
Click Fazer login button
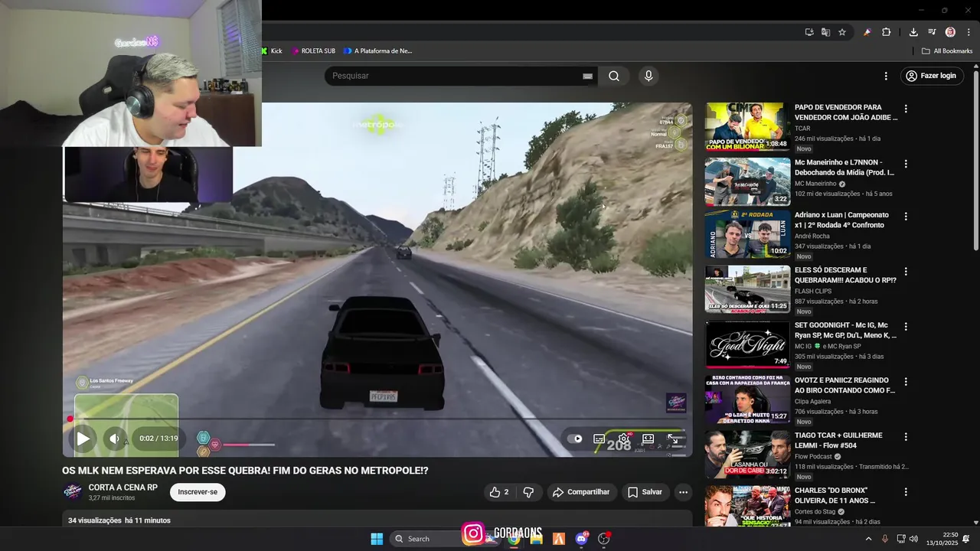(x=931, y=76)
